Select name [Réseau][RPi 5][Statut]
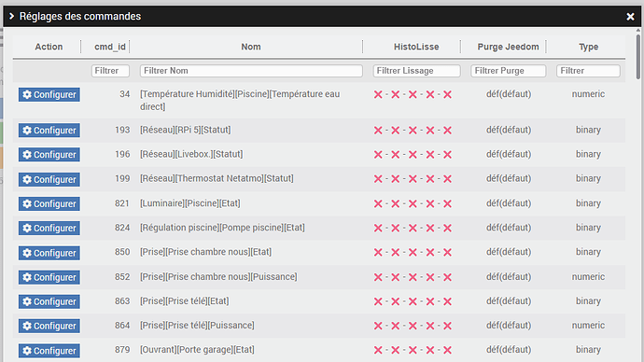Image resolution: width=644 pixels, height=362 pixels. pyautogui.click(x=185, y=130)
